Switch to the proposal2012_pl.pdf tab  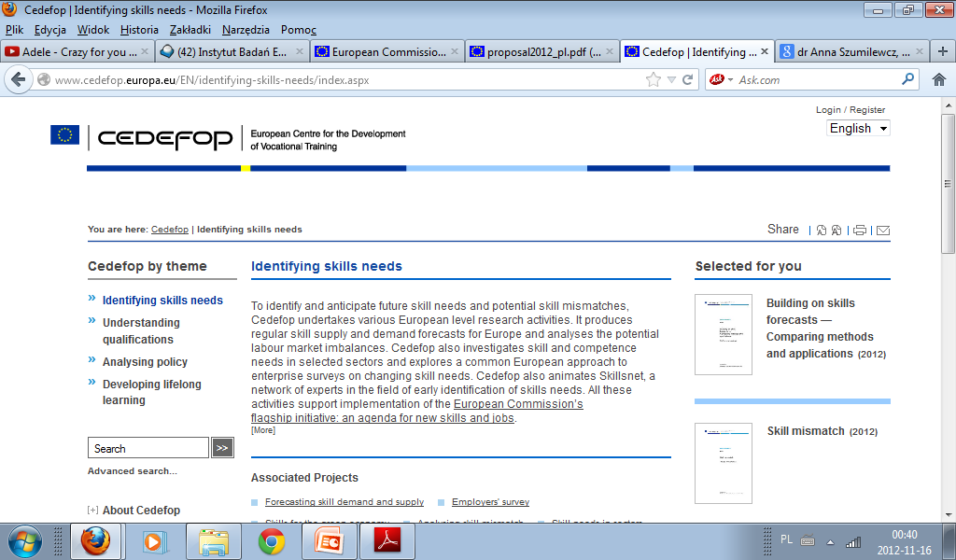pyautogui.click(x=541, y=51)
